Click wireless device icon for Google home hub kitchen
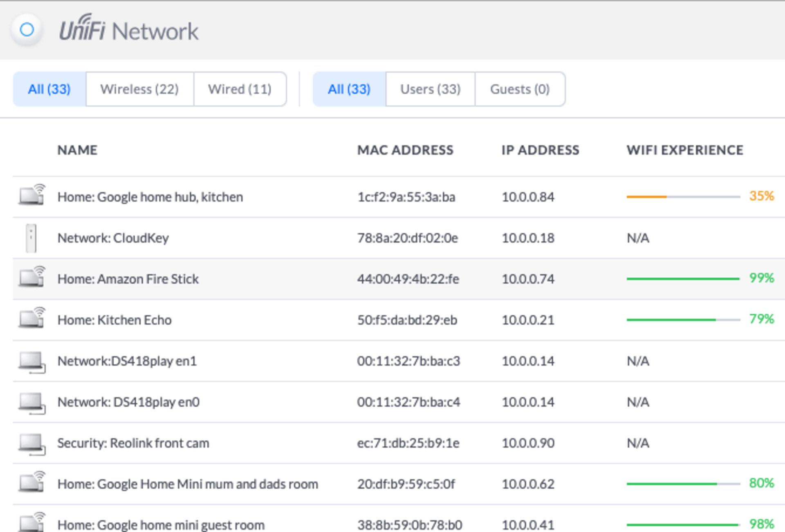 [x=32, y=195]
